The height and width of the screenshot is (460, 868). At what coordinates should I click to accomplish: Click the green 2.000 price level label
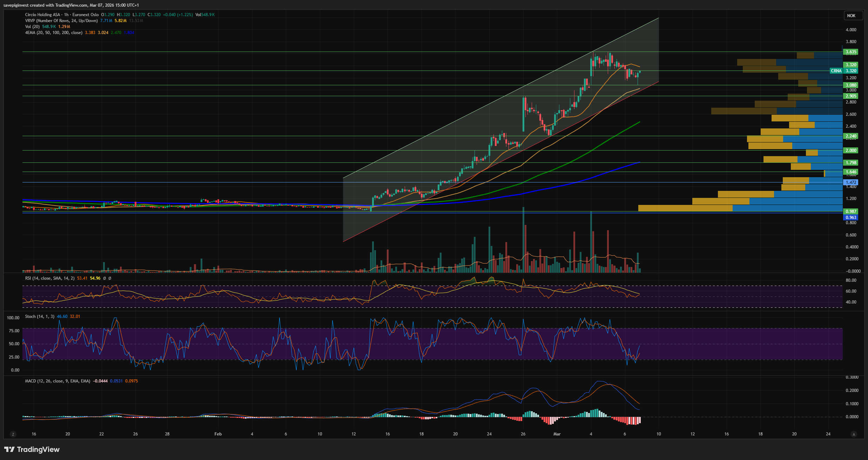(x=851, y=151)
